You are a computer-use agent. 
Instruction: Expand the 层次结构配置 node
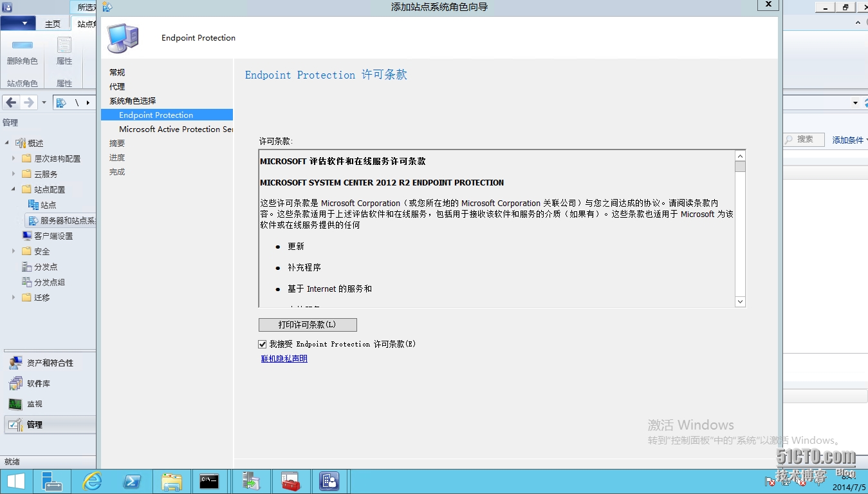coord(14,158)
